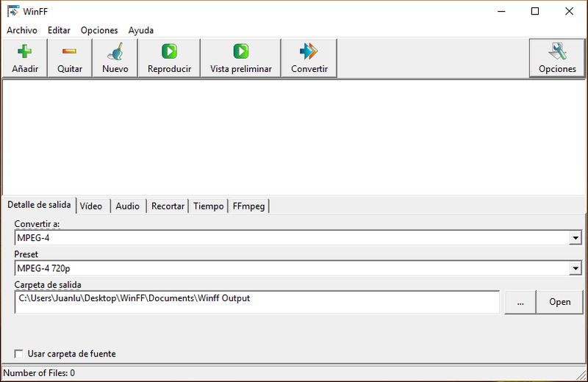Open the Ayuda menu
The height and width of the screenshot is (382, 588).
pyautogui.click(x=141, y=30)
